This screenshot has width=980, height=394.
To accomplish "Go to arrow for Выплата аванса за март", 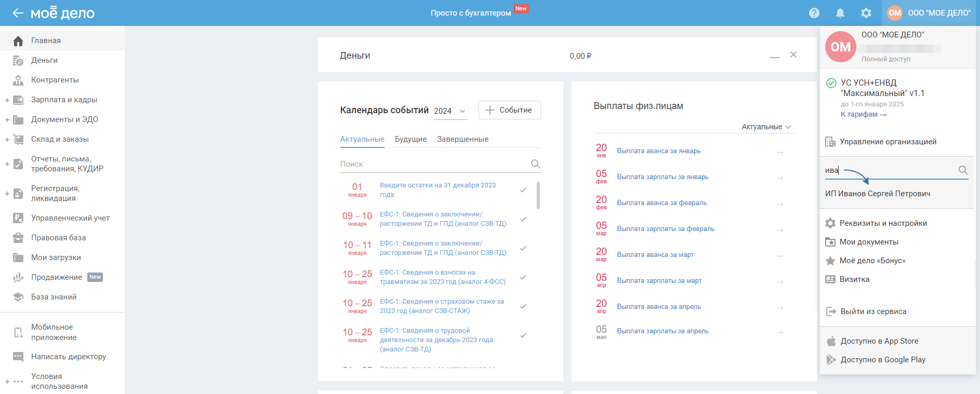I will pyautogui.click(x=779, y=256).
